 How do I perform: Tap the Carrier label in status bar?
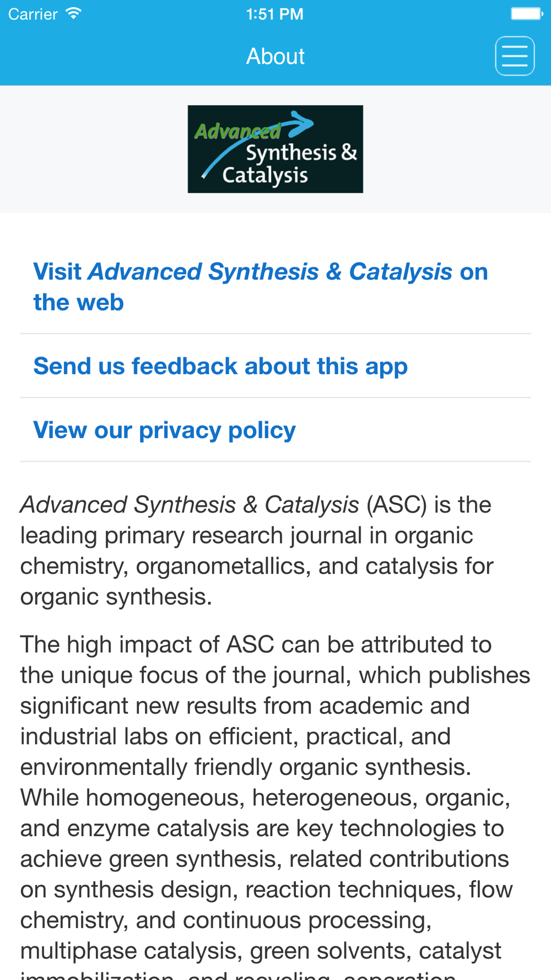click(33, 14)
